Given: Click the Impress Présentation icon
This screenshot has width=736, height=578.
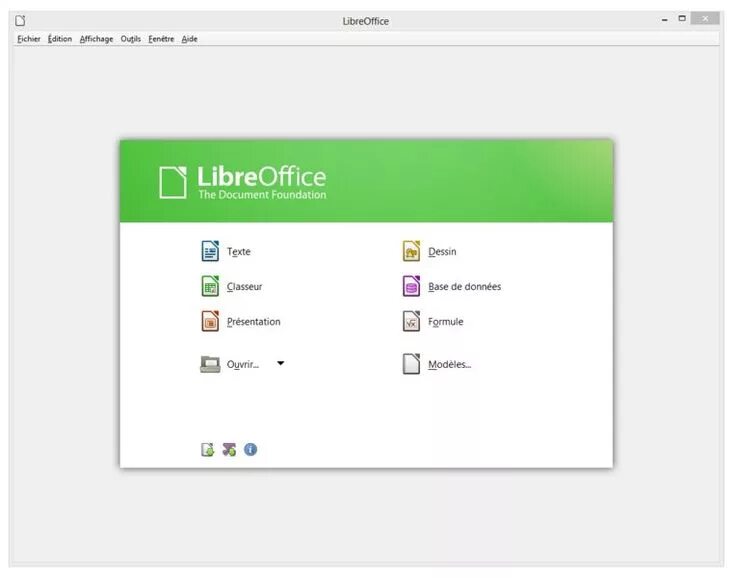Looking at the screenshot, I should [210, 321].
